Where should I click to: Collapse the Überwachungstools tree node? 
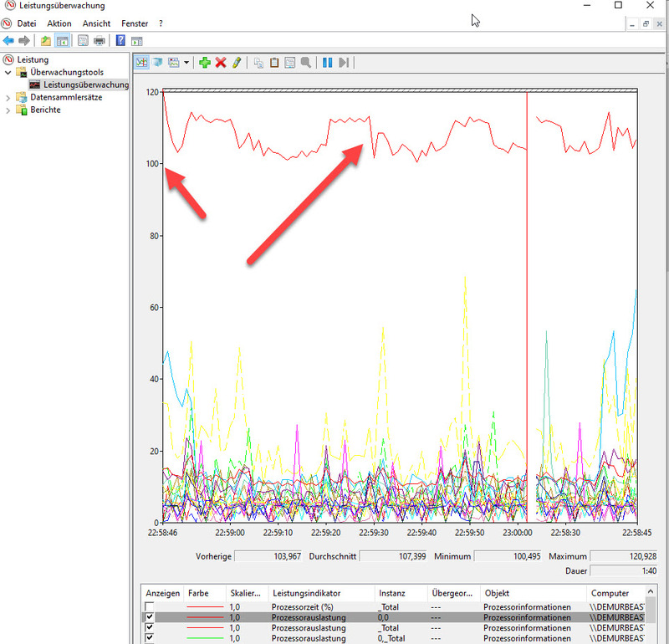pos(8,72)
